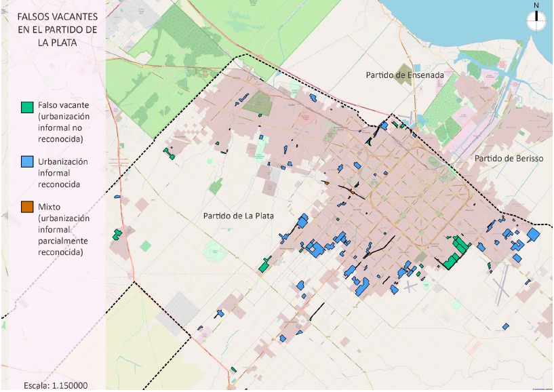Viewport: 554px width, 392px height.
Task: Click the Escala 1.150000 scale text
Action: pos(55,385)
